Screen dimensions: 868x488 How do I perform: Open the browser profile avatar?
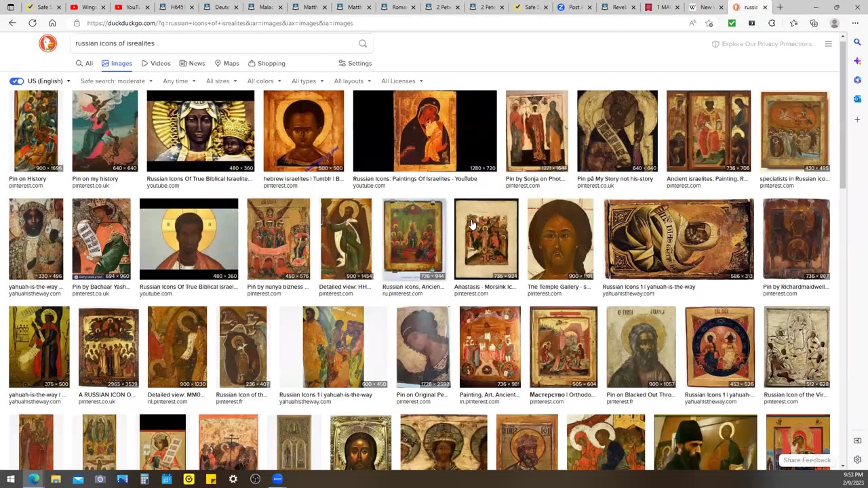pos(835,23)
